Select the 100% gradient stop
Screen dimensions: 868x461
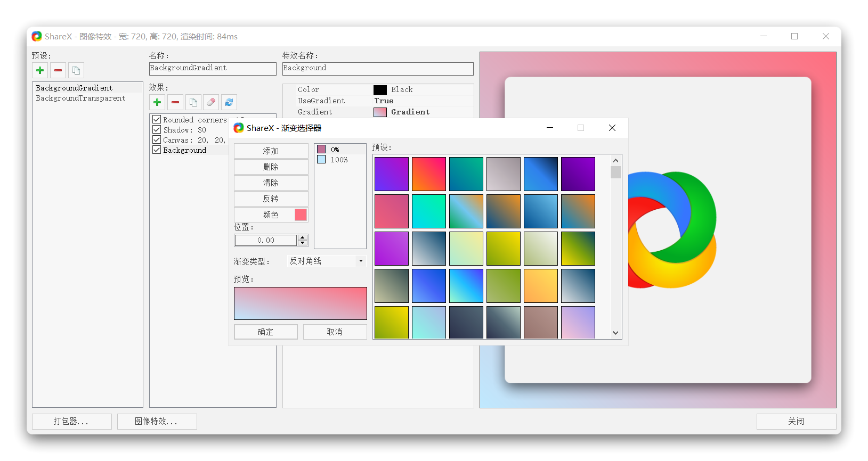pos(340,160)
